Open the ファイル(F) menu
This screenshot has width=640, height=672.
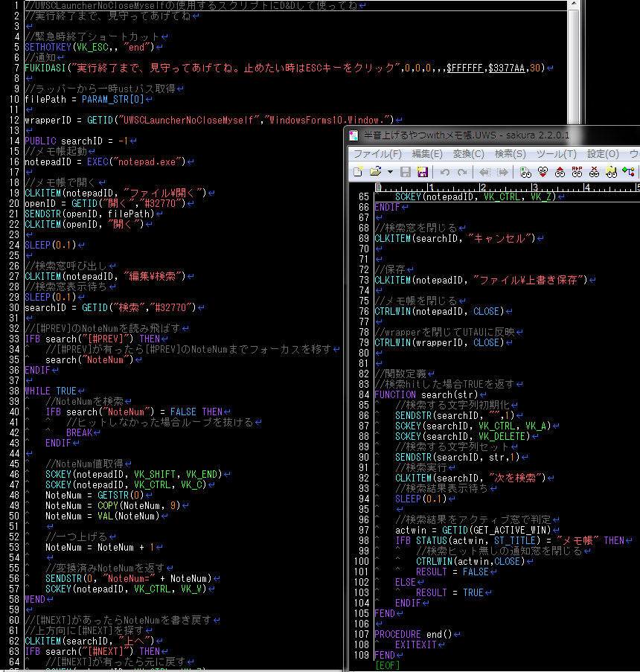pos(377,154)
